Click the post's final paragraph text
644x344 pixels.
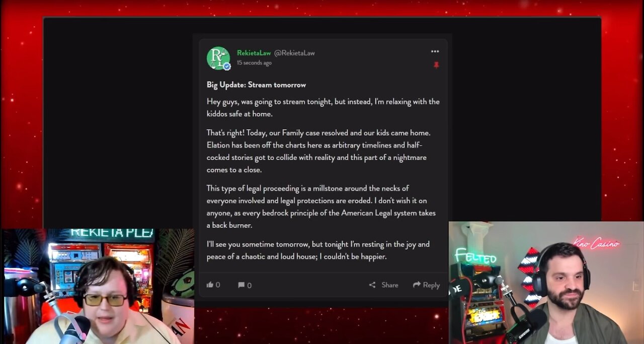click(318, 250)
